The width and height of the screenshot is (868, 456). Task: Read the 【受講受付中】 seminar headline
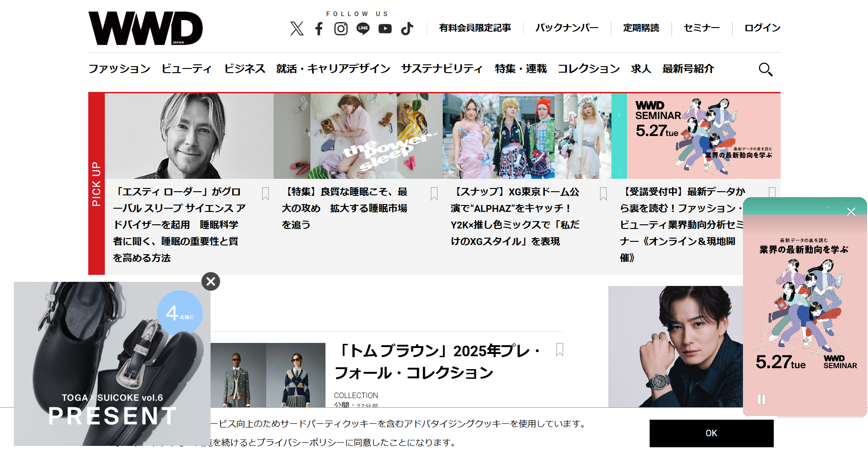pyautogui.click(x=681, y=225)
